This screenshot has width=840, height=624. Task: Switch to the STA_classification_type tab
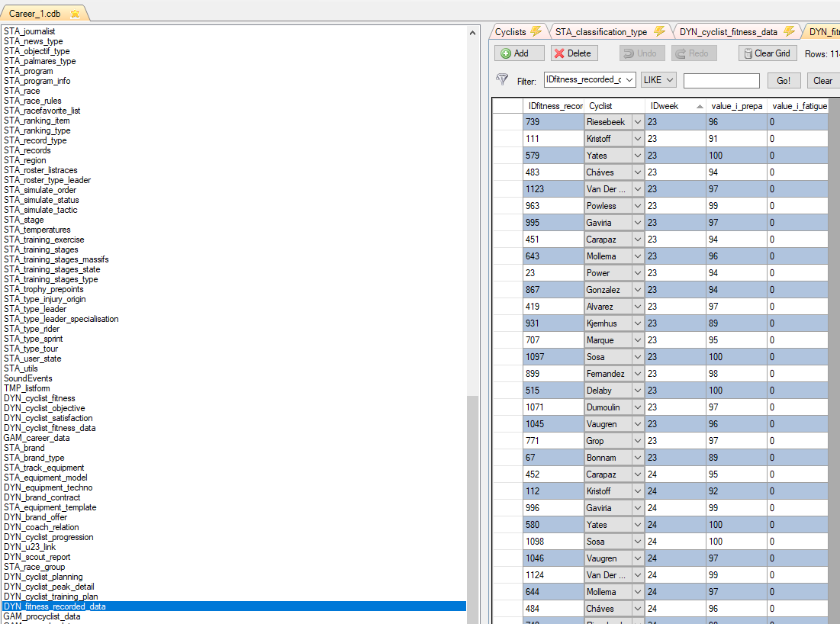coord(600,32)
